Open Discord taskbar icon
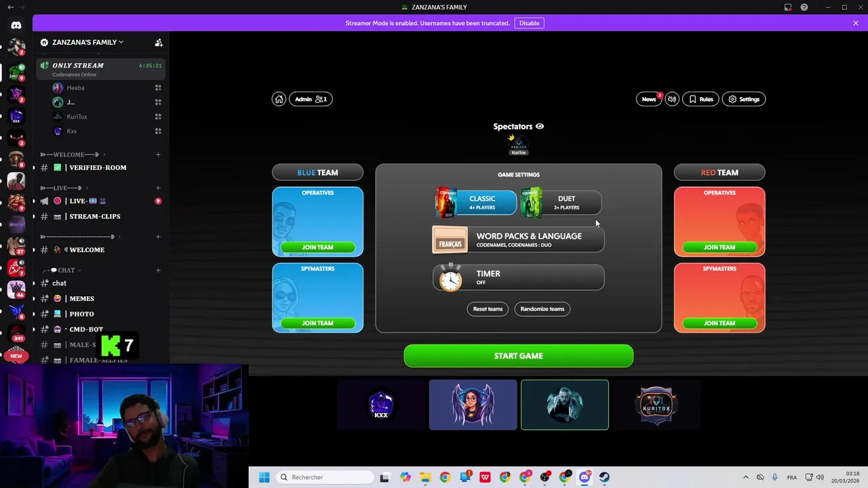868x488 pixels. 584,477
